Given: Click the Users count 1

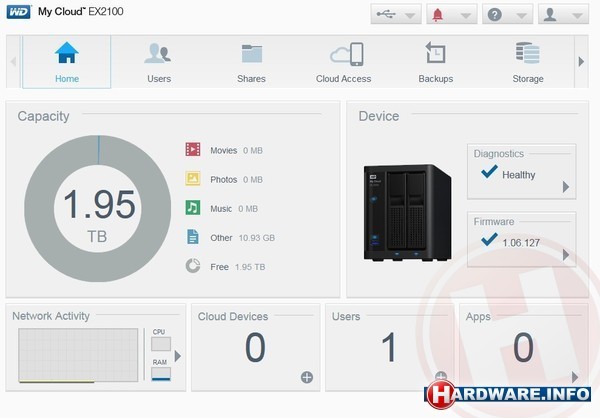Looking at the screenshot, I should click(389, 347).
